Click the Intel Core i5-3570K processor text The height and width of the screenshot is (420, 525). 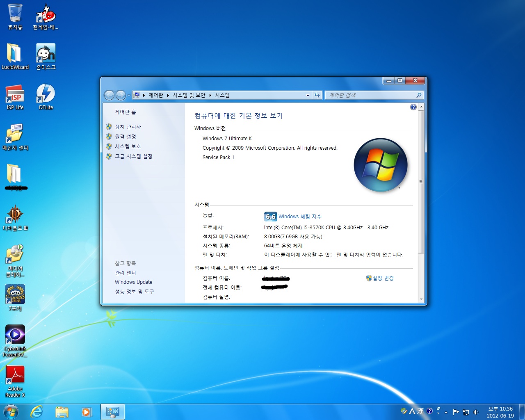point(326,228)
